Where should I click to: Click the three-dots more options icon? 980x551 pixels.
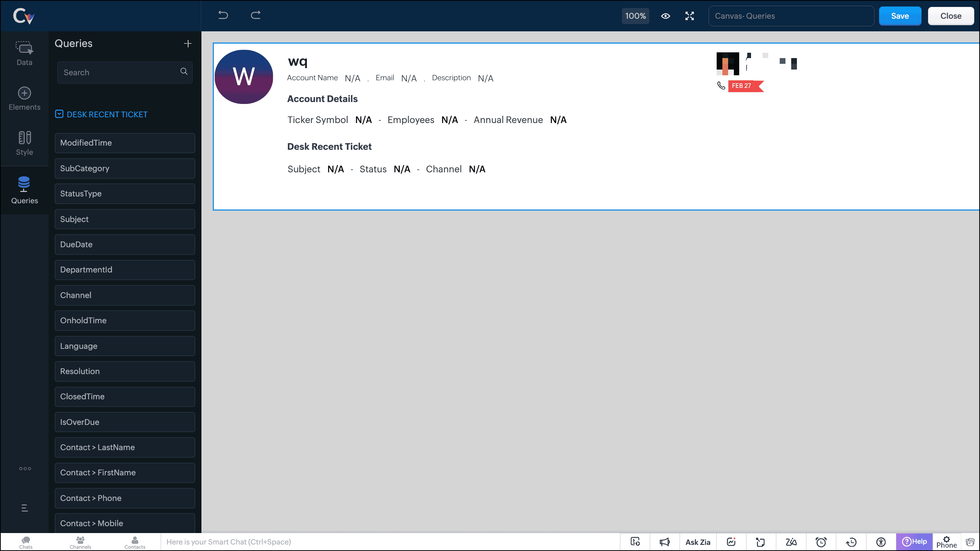25,469
